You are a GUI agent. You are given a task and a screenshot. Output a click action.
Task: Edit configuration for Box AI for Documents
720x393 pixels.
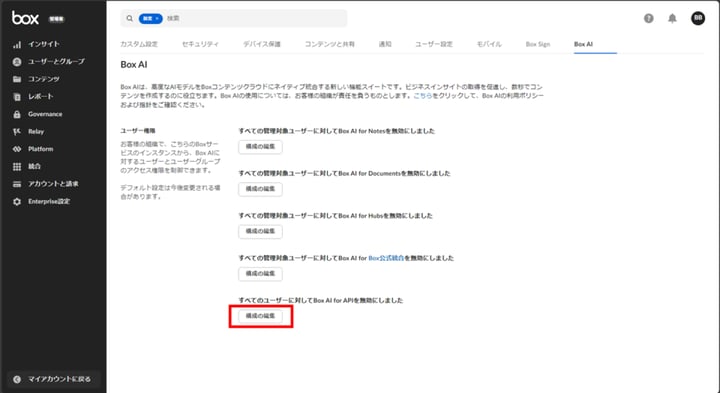[x=260, y=189]
